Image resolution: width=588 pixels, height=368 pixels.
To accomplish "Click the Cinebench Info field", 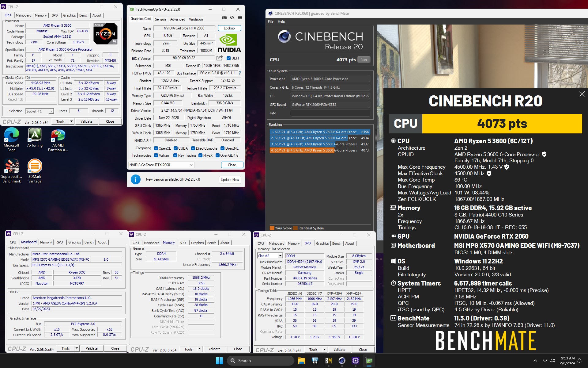I will pyautogui.click(x=330, y=113).
